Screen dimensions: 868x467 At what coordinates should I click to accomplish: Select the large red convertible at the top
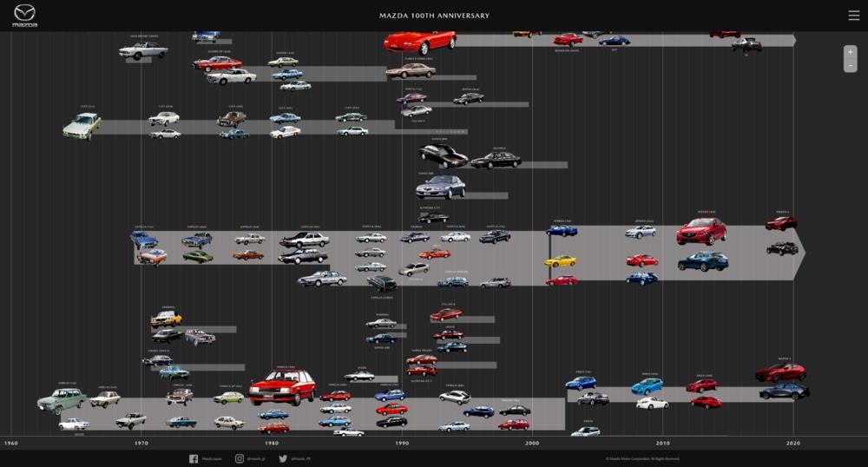(420, 42)
